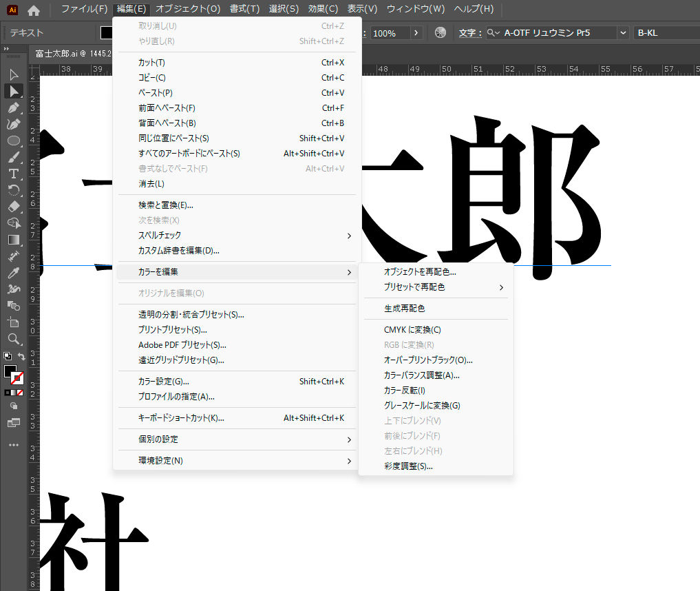Screen dimensions: 700x591
Task: Open the 選択(S) menu
Action: pos(284,9)
